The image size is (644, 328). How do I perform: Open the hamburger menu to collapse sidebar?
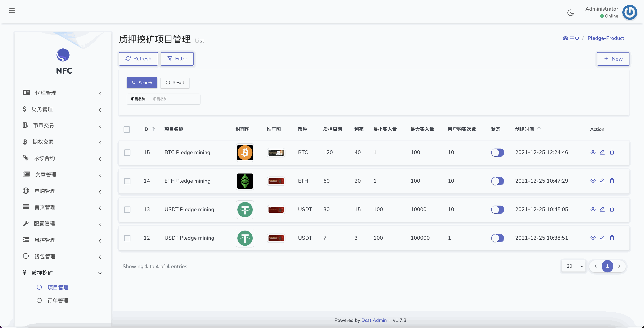pyautogui.click(x=12, y=10)
